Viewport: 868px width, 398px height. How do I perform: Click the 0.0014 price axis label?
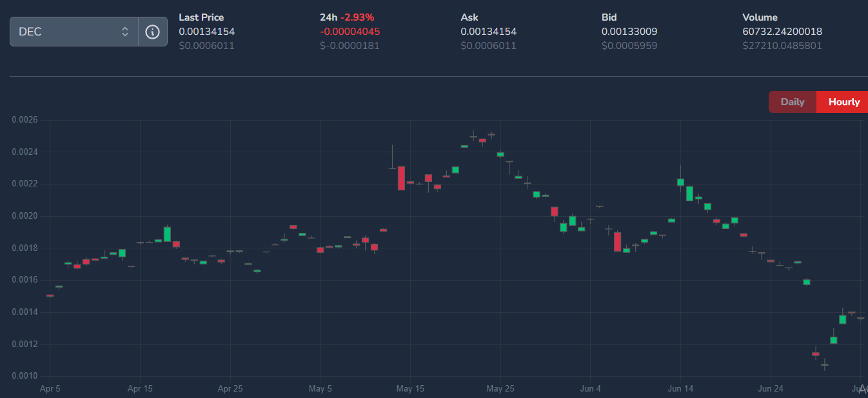[25, 312]
